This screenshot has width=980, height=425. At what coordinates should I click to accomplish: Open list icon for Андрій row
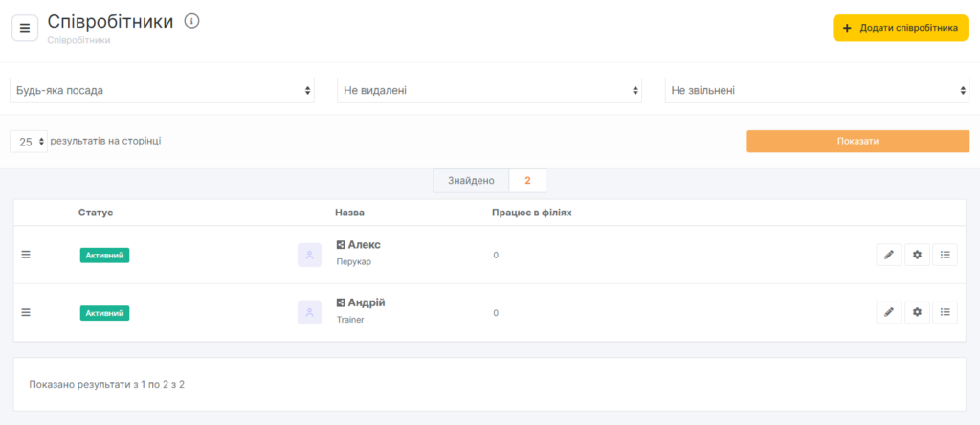[945, 312]
